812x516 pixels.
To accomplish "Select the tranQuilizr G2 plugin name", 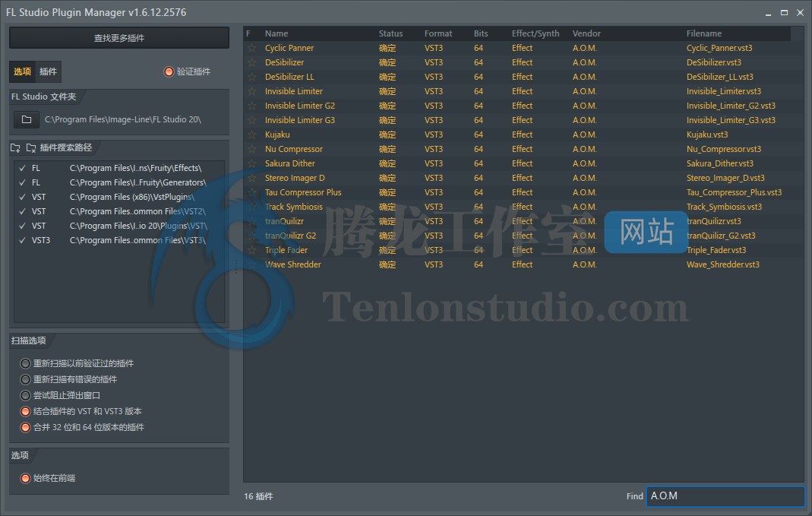I will coord(290,236).
